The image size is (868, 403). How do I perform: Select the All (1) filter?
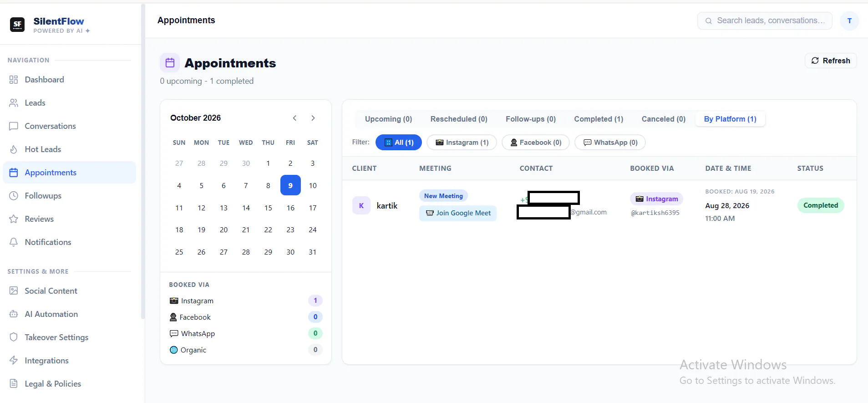[x=399, y=143]
